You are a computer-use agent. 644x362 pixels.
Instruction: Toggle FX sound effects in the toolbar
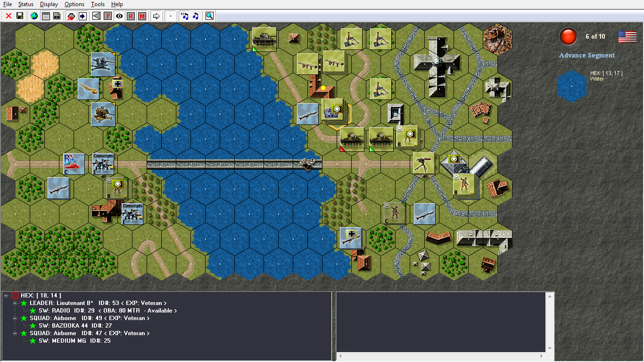coord(184,16)
